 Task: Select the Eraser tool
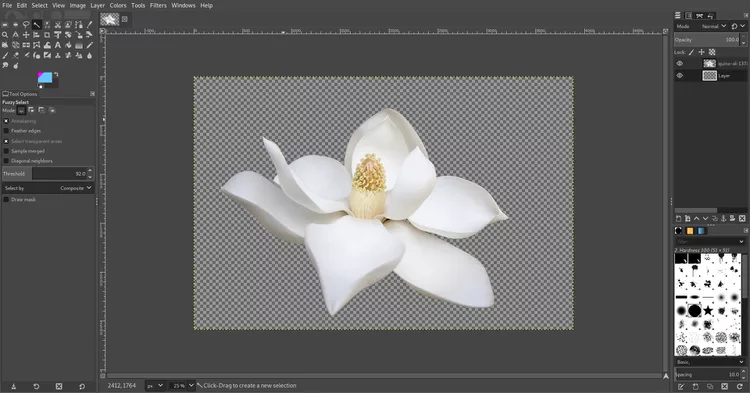click(15, 55)
